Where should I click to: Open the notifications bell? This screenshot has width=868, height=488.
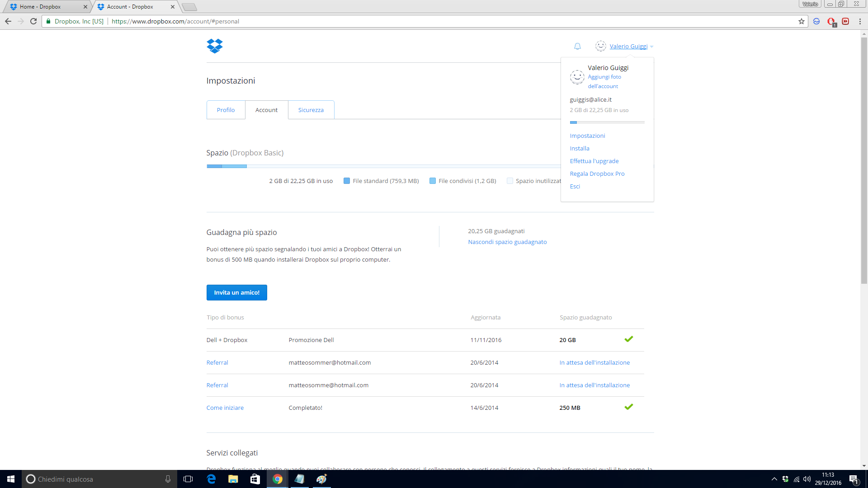[577, 46]
